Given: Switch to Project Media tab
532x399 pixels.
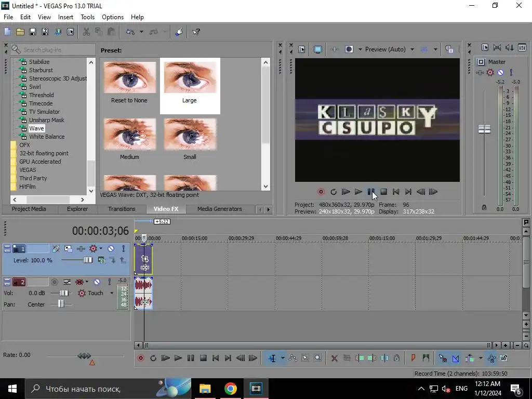Looking at the screenshot, I should click(29, 209).
